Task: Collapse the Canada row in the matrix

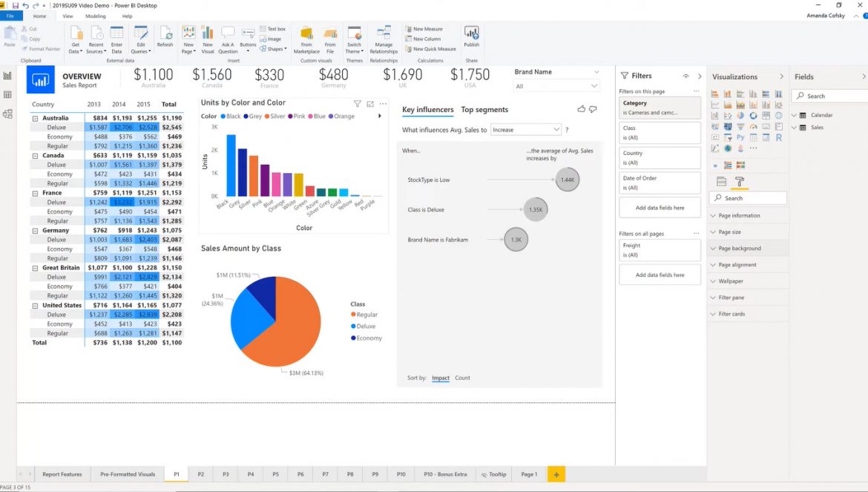Action: [x=35, y=156]
